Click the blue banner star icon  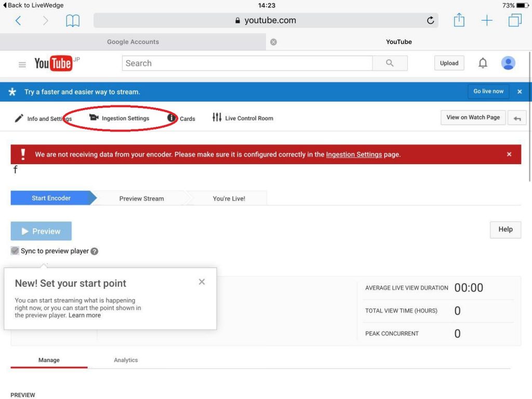(x=12, y=91)
